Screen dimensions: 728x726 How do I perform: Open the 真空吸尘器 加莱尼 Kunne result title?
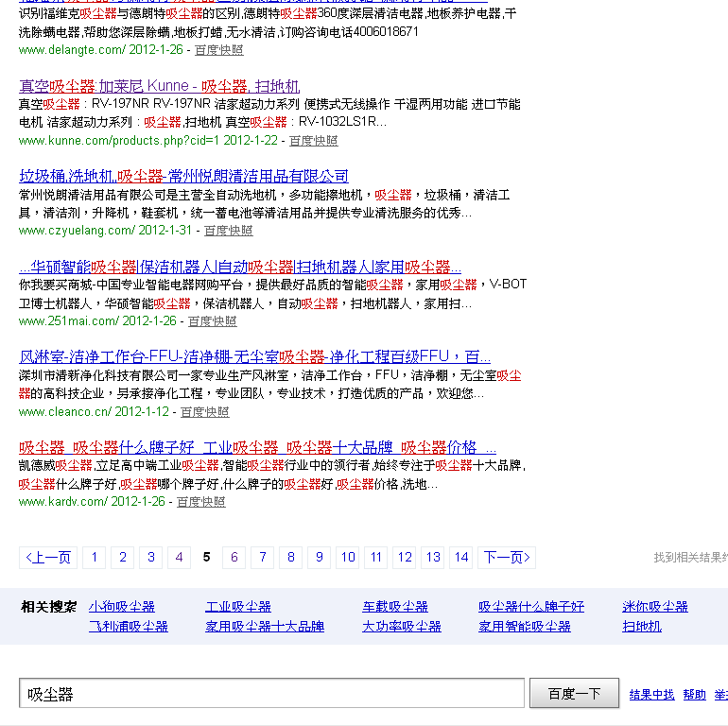pos(159,86)
